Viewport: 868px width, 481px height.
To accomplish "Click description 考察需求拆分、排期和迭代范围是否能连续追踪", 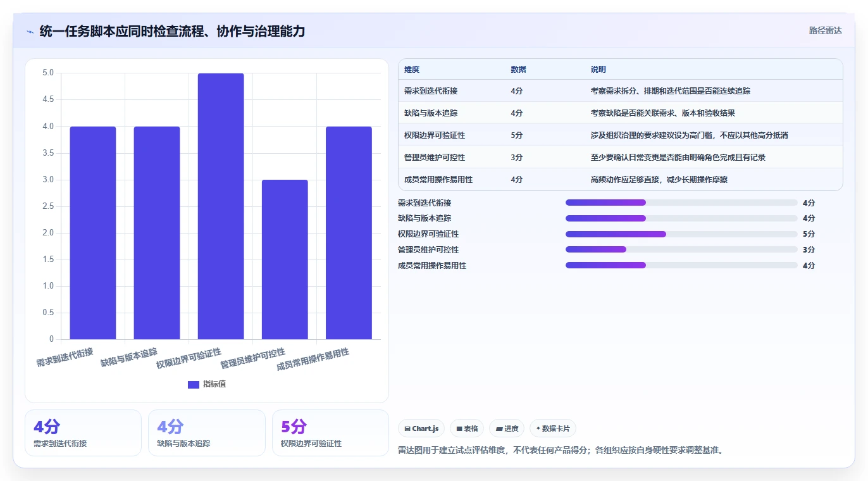I will [671, 91].
